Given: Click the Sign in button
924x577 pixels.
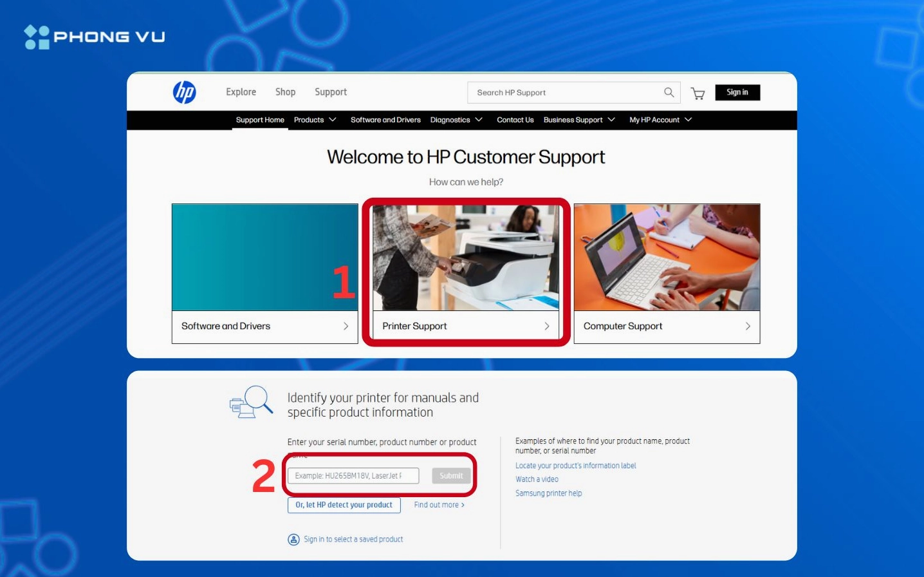Looking at the screenshot, I should coord(737,92).
